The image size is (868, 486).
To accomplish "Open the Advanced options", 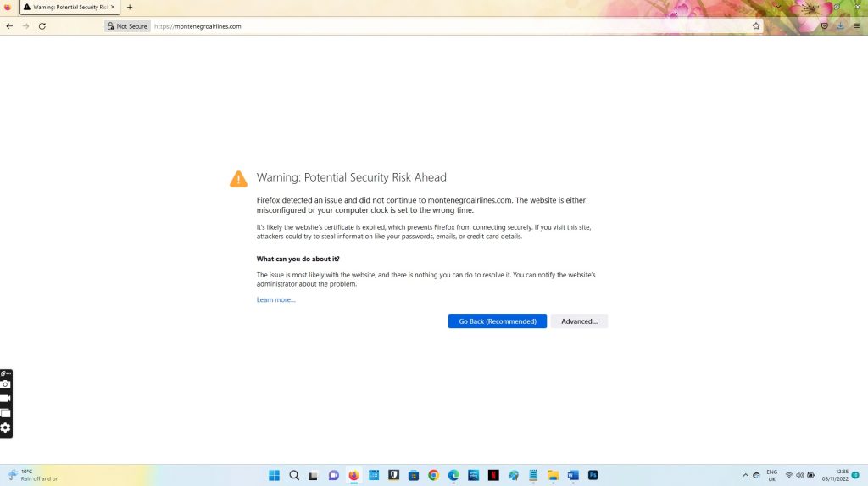I will click(x=579, y=321).
